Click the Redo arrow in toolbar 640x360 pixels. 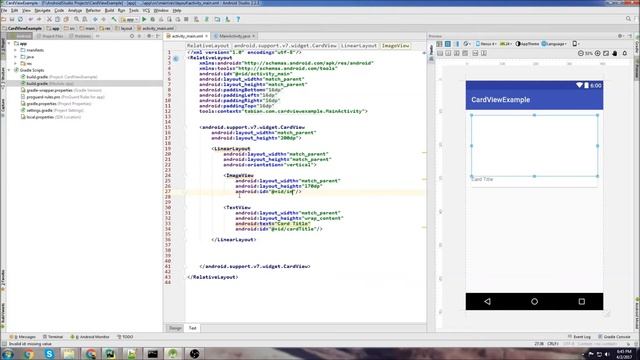[x=39, y=19]
